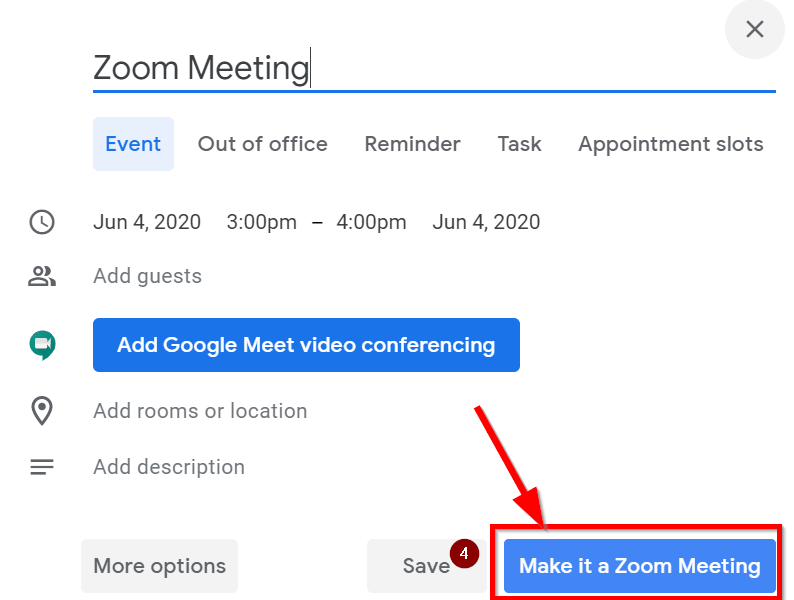Click the description lines icon
Viewport: 794px width, 600px height.
(x=42, y=467)
